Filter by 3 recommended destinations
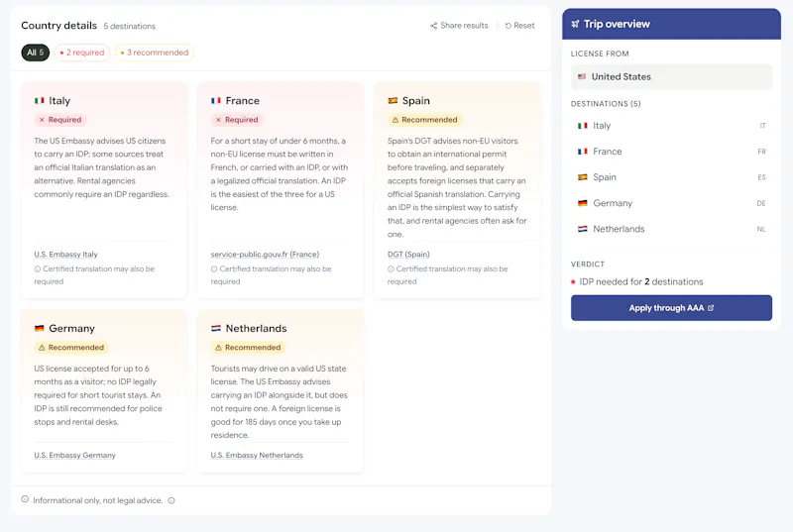Viewport: 793px width, 532px height. pos(155,53)
